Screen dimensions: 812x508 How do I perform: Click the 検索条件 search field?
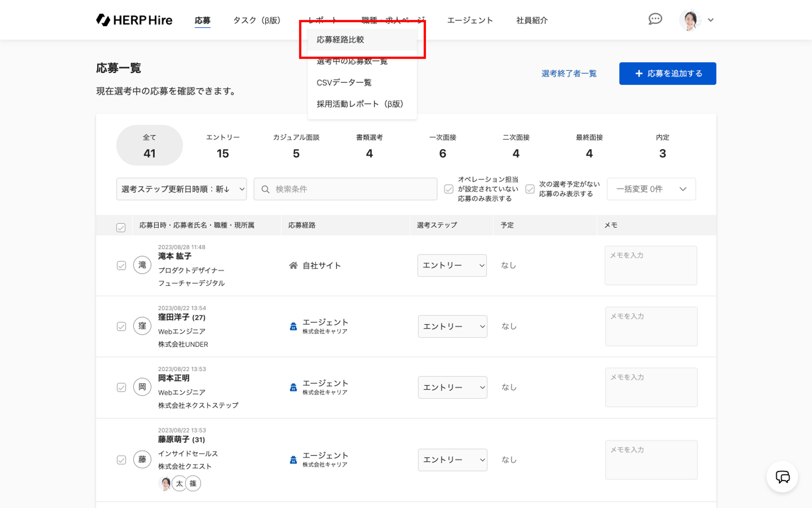coord(346,189)
